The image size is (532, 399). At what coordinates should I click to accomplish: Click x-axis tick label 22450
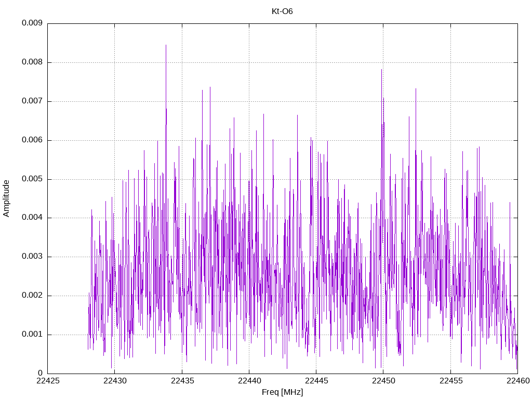click(384, 381)
